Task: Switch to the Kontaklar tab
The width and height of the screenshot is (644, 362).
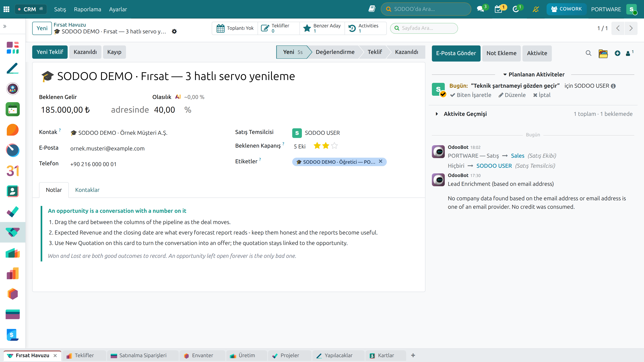Action: pyautogui.click(x=87, y=190)
